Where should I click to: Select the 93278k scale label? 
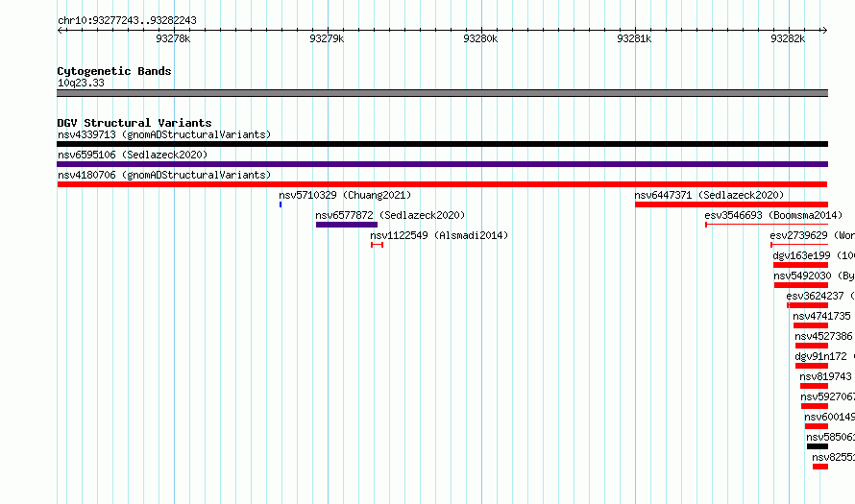(173, 38)
